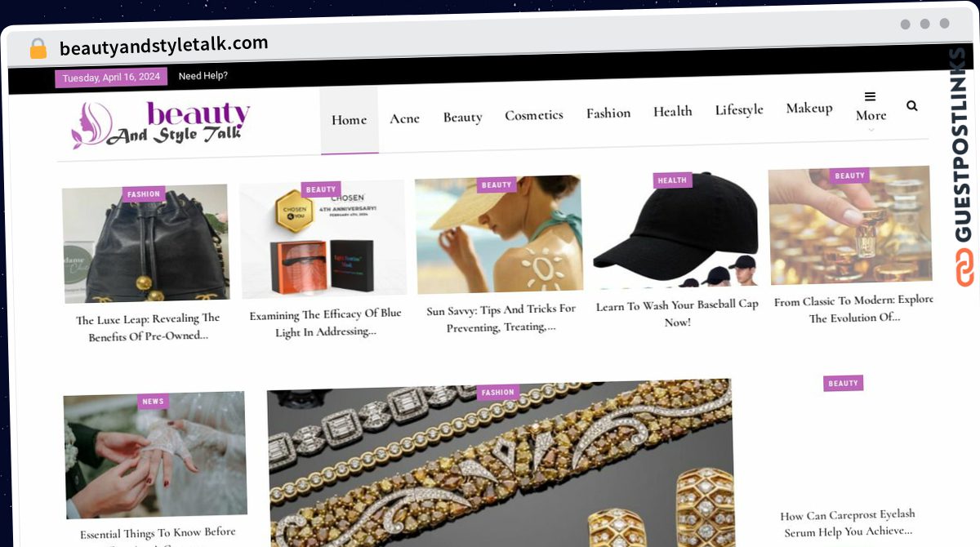Click the Need Help? link
The image size is (980, 547).
(203, 76)
